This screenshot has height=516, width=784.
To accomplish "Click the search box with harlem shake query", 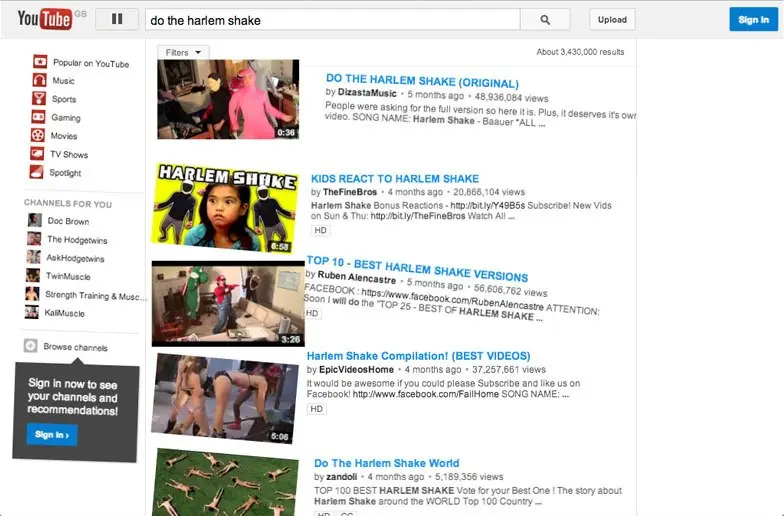I will [332, 20].
